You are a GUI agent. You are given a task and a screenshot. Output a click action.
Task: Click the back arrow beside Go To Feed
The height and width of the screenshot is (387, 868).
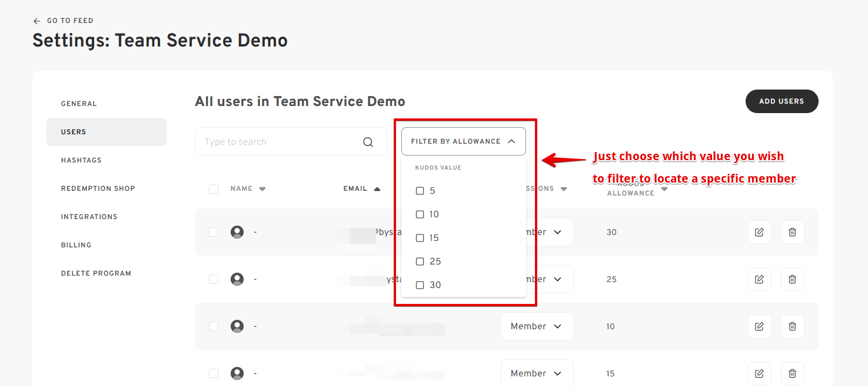(x=37, y=21)
